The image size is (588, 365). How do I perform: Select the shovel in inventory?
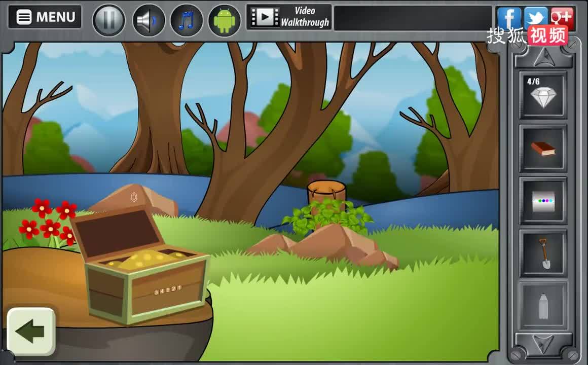coord(543,253)
